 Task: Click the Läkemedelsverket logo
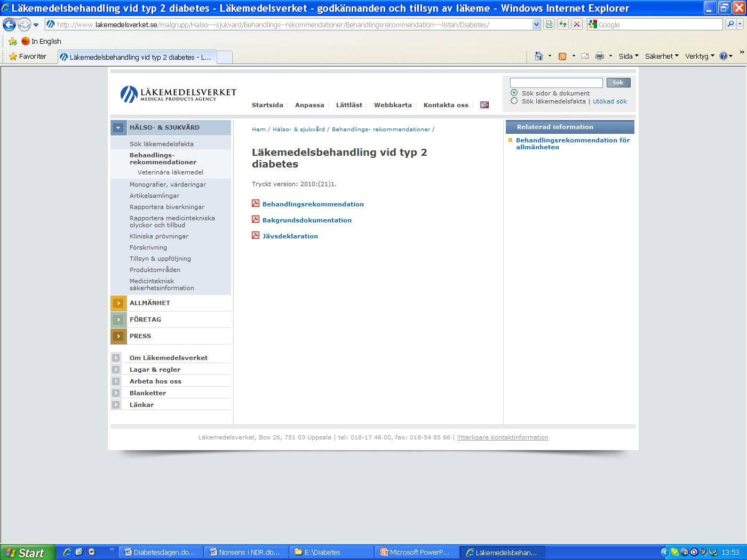[178, 94]
